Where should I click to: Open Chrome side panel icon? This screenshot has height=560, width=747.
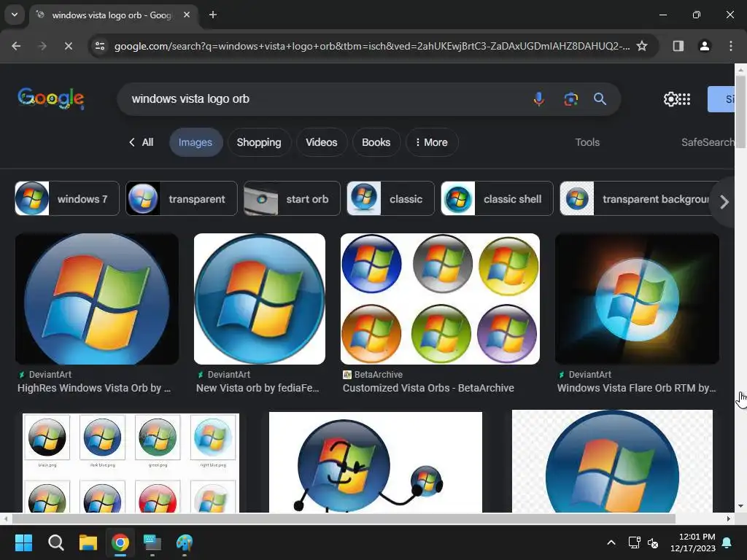click(678, 46)
